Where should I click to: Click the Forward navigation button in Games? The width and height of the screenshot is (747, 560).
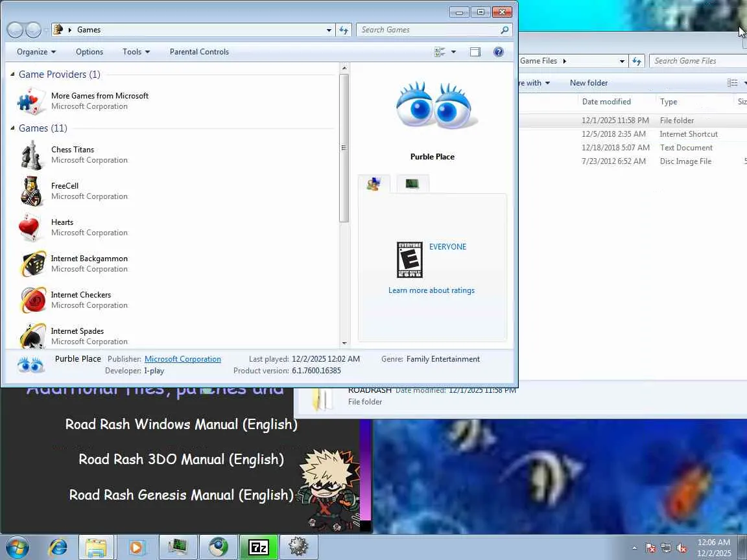point(33,30)
